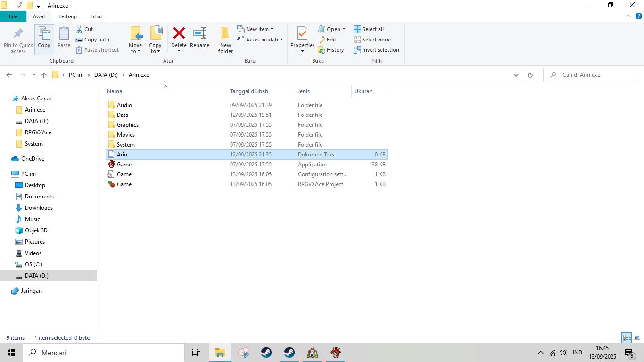Open OS (C:) in the navigation pane
644x362 pixels.
coord(33,264)
